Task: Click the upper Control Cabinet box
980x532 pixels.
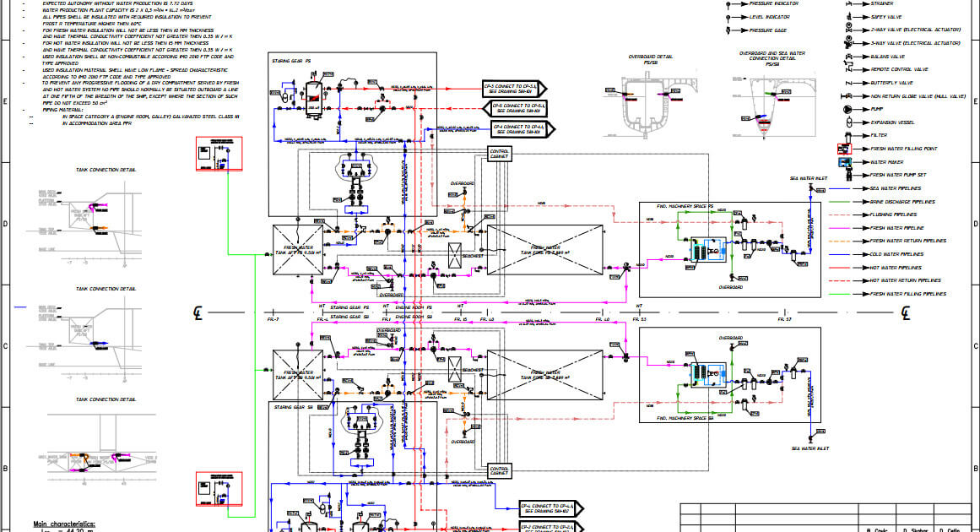Action: pos(500,155)
